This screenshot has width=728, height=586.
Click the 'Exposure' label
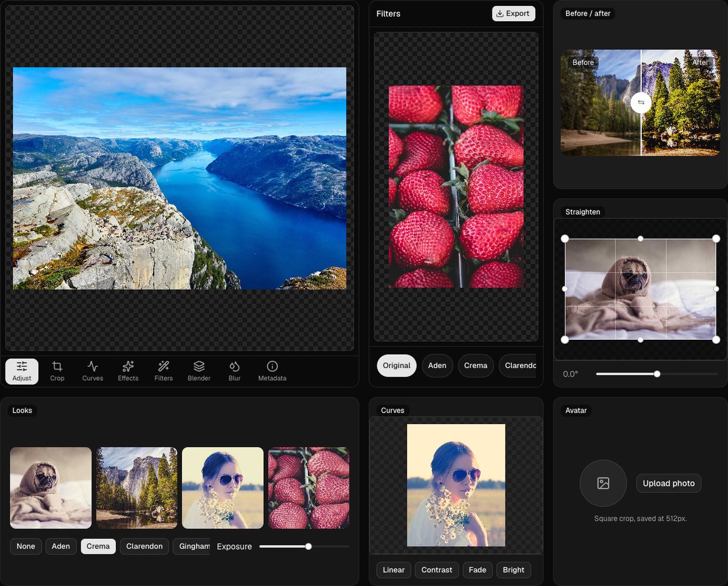[234, 547]
